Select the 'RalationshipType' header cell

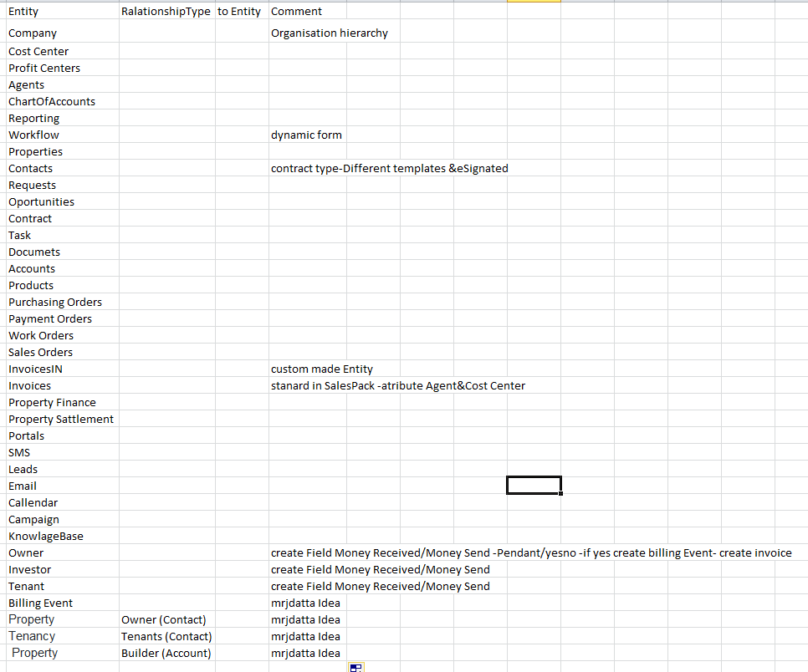166,12
